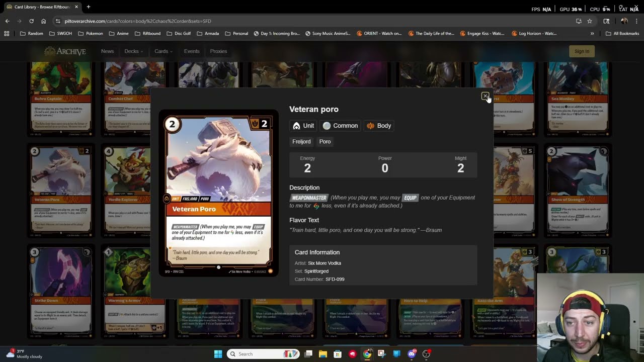Click the enlarged Veteran Poro card image
Viewport: 644px width, 362px height.
(218, 193)
